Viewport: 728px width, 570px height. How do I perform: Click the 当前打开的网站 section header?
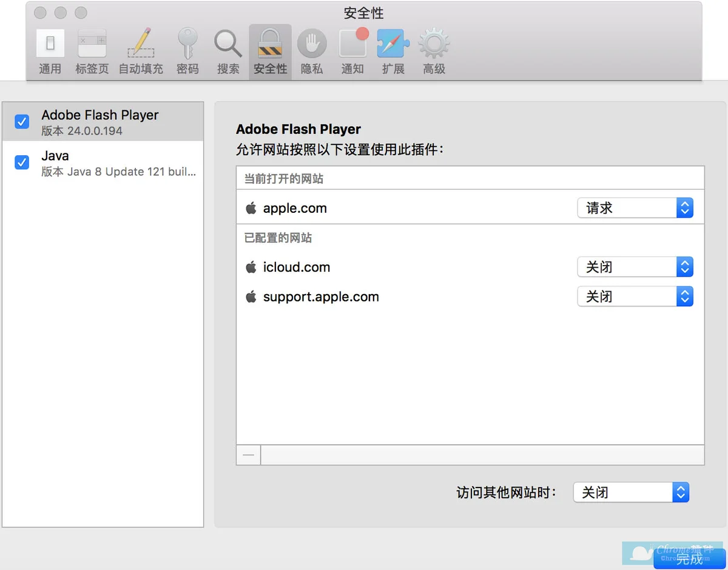coord(284,179)
